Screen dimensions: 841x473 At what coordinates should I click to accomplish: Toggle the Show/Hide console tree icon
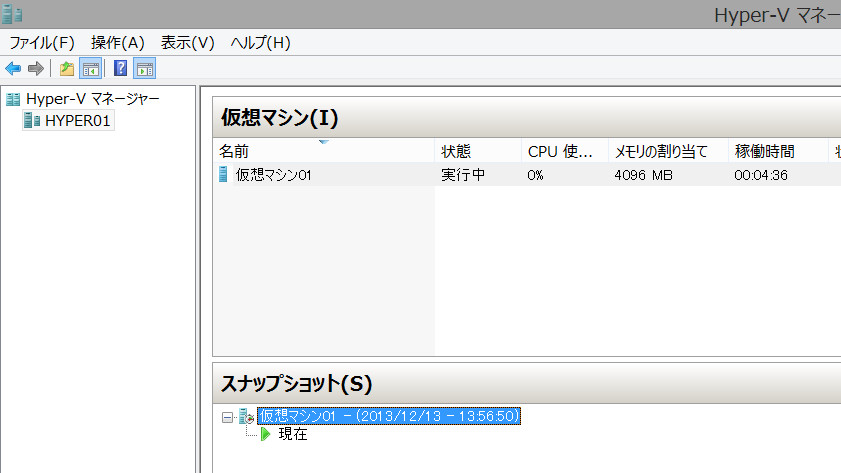click(x=91, y=69)
